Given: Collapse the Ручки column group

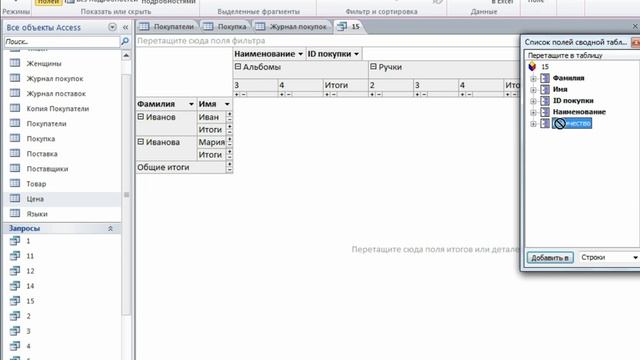Looking at the screenshot, I should (x=373, y=67).
